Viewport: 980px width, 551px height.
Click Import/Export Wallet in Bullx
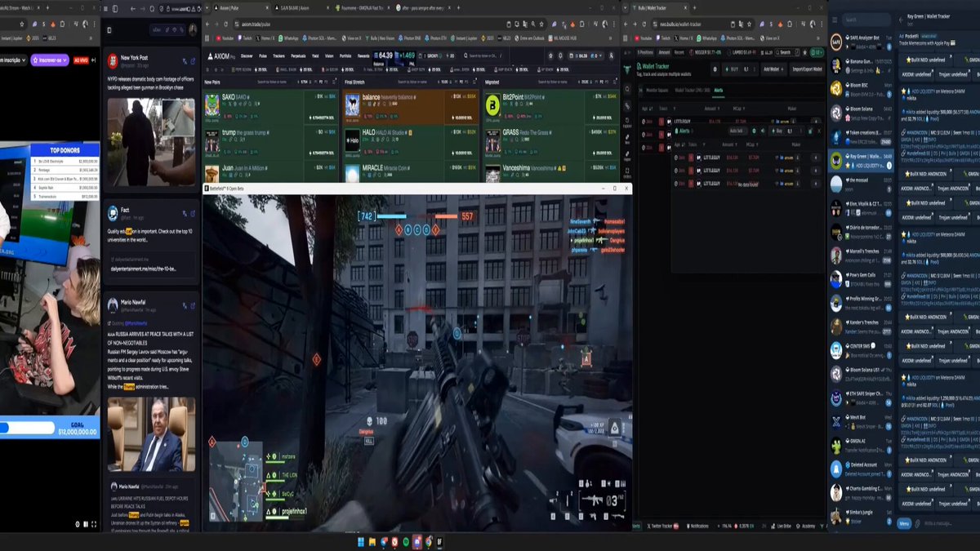pos(807,69)
